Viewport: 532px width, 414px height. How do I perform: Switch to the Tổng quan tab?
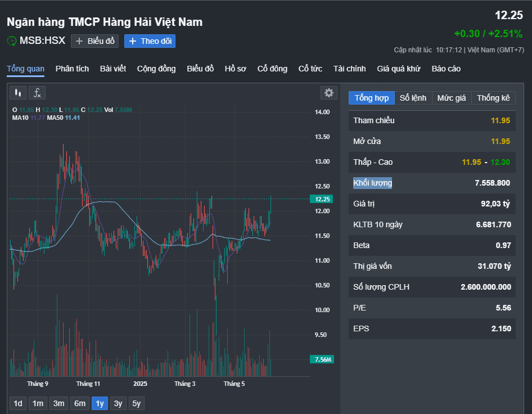(25, 69)
